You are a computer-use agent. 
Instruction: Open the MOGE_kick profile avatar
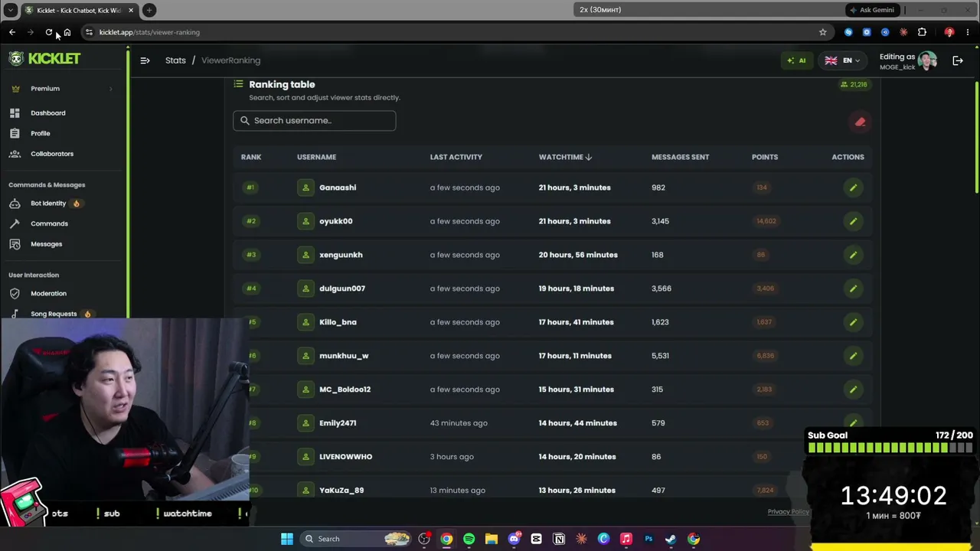(x=927, y=60)
